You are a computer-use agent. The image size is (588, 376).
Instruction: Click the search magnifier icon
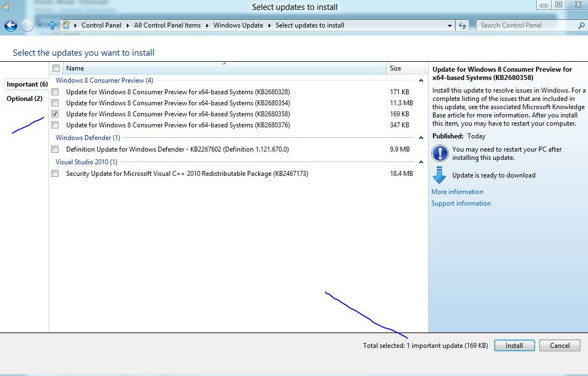[x=581, y=25]
